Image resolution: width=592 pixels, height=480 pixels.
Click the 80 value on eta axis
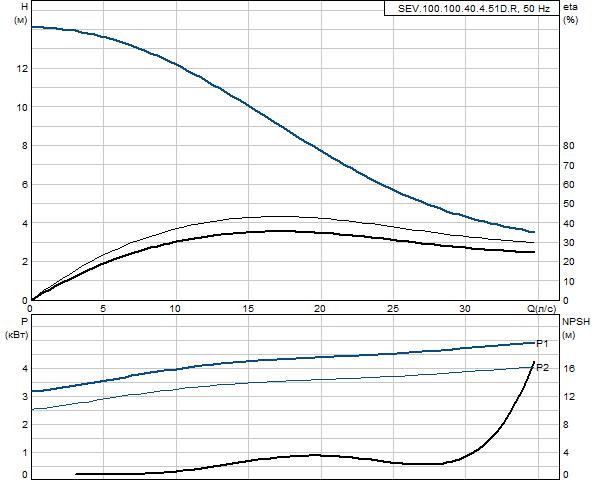pos(569,146)
